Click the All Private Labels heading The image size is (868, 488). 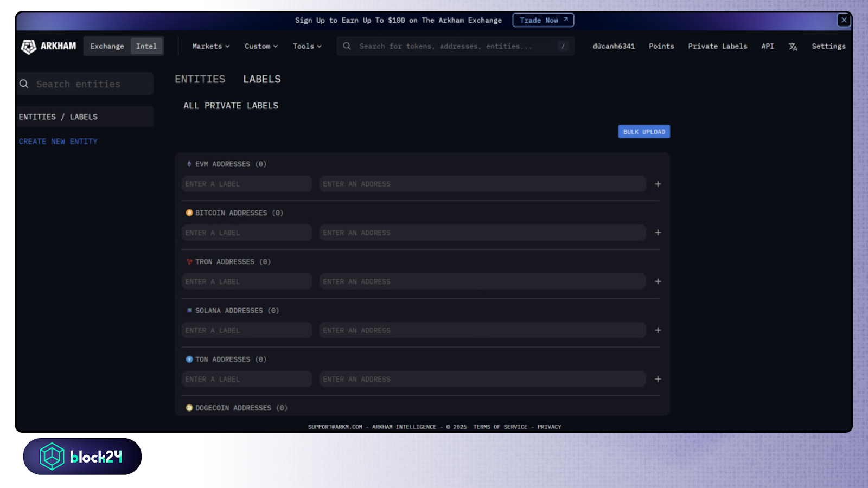[x=231, y=106]
